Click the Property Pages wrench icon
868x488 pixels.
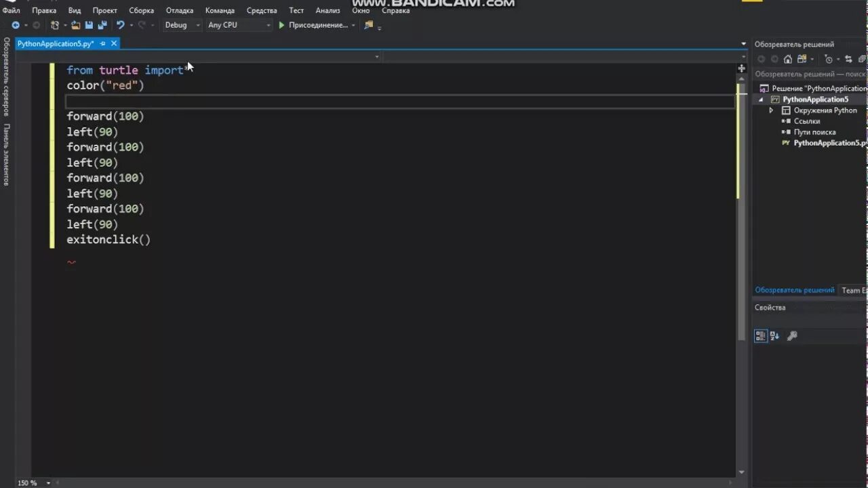pyautogui.click(x=791, y=335)
